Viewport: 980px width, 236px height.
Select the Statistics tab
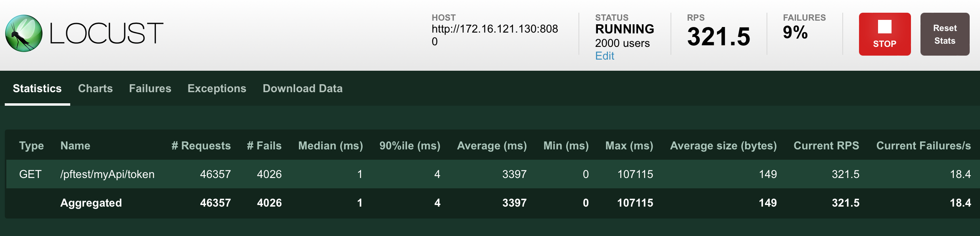37,88
